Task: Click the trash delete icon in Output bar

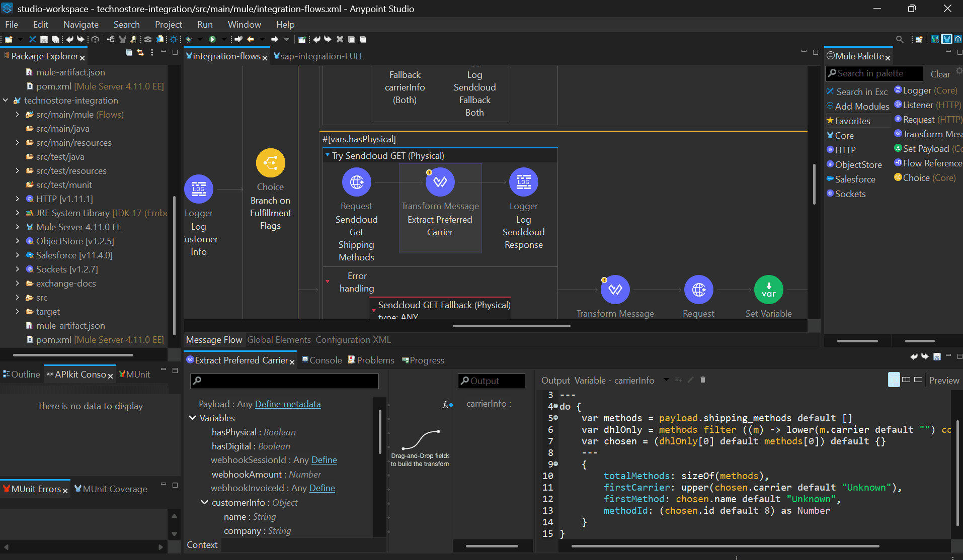Action: click(x=703, y=380)
